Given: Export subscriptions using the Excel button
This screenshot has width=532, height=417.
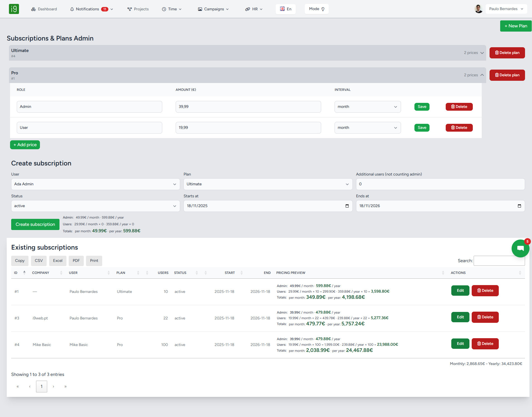Looking at the screenshot, I should (x=58, y=261).
